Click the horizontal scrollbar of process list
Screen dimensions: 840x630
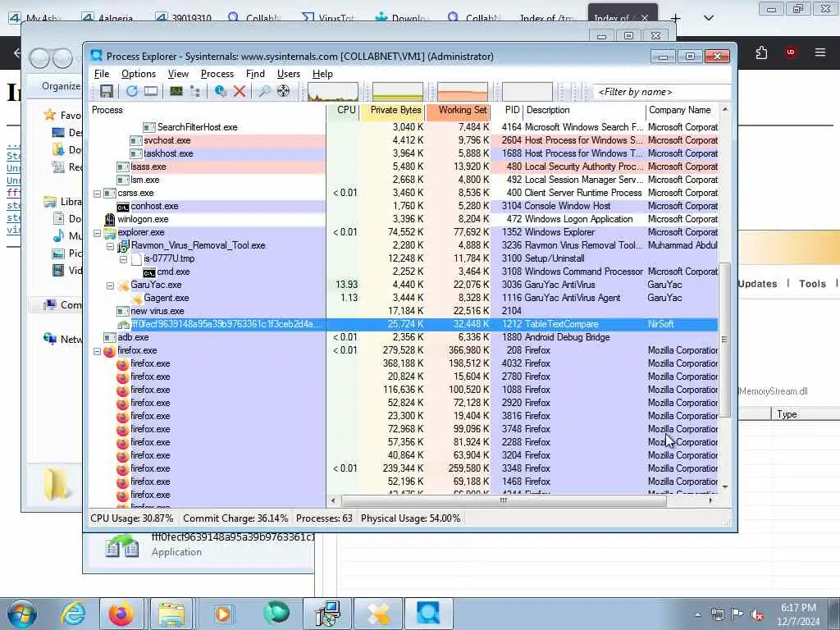[504, 500]
